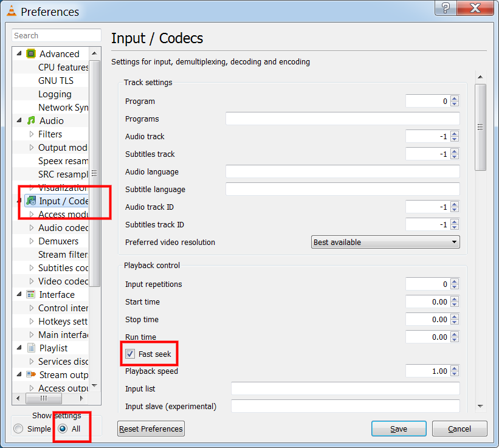Click the question mark help button

[x=446, y=8]
